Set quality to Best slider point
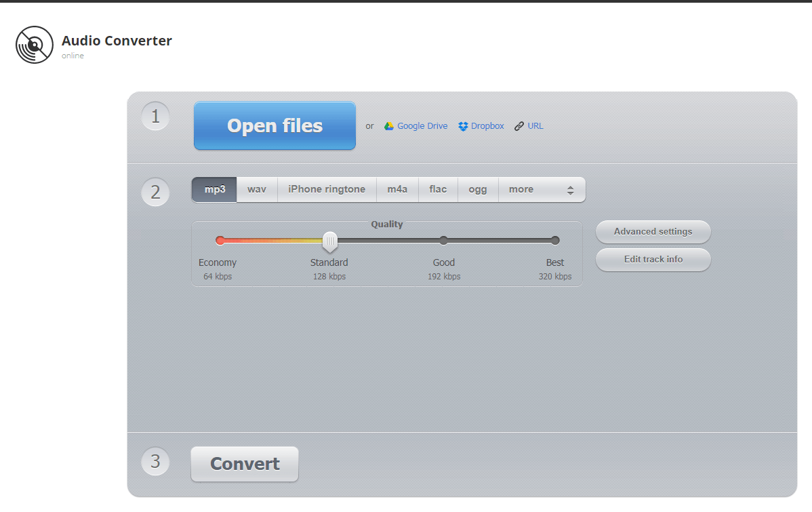 click(555, 241)
